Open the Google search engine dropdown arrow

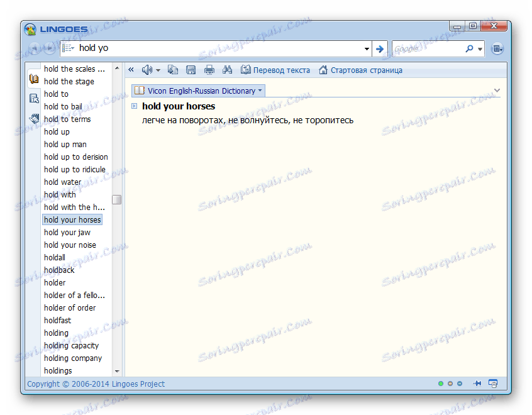pyautogui.click(x=480, y=49)
